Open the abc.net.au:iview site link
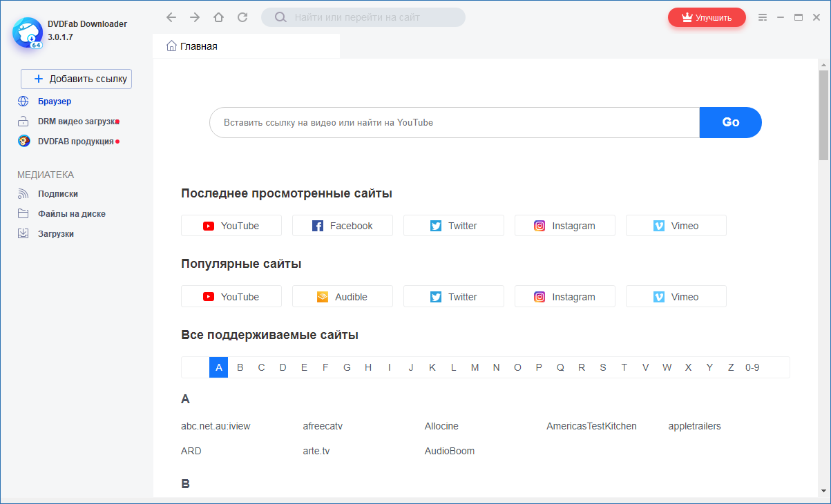 coord(216,426)
